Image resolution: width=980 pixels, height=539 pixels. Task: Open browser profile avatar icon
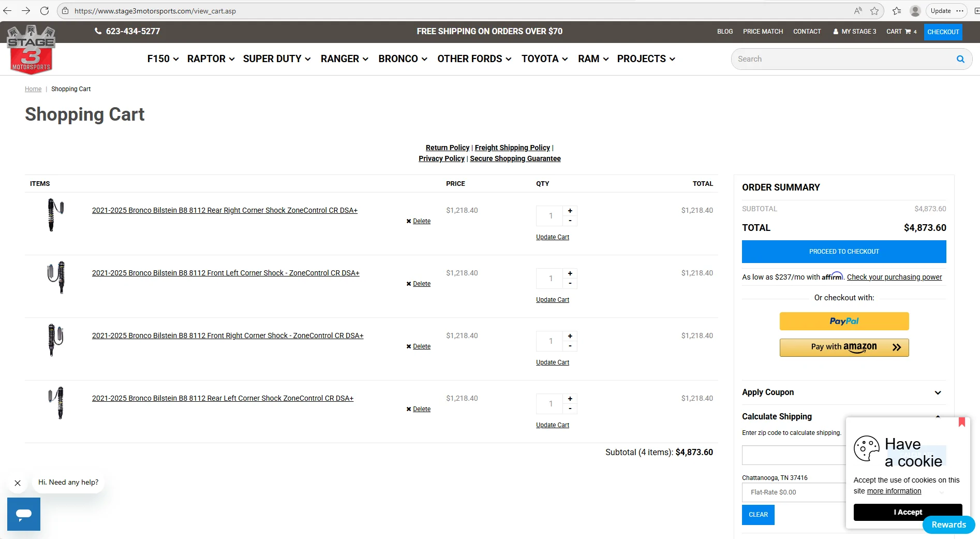(915, 11)
